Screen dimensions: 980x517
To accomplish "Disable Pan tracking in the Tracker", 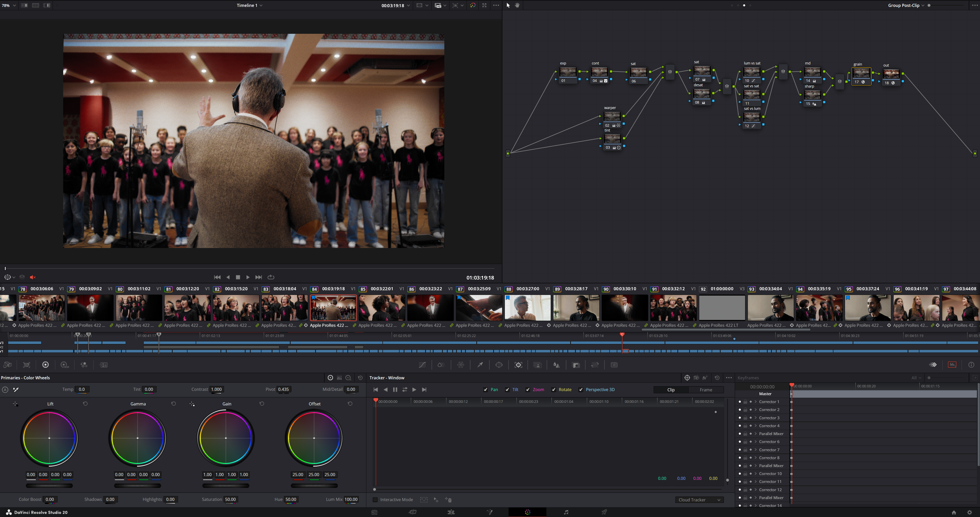I will tap(486, 390).
